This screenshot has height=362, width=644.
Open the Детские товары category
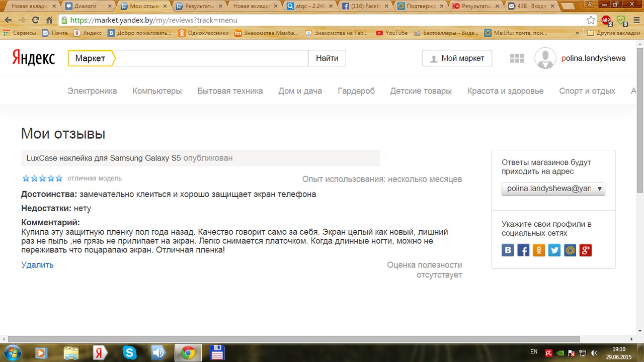pyautogui.click(x=421, y=91)
